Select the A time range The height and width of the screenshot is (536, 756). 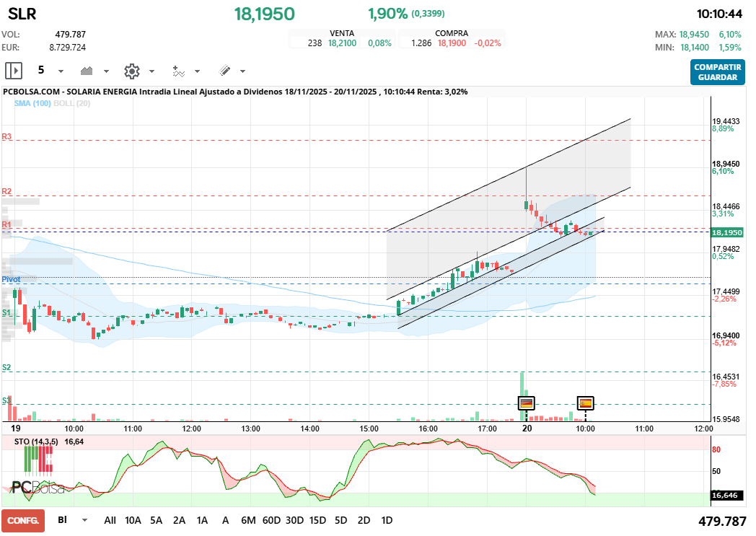click(225, 521)
